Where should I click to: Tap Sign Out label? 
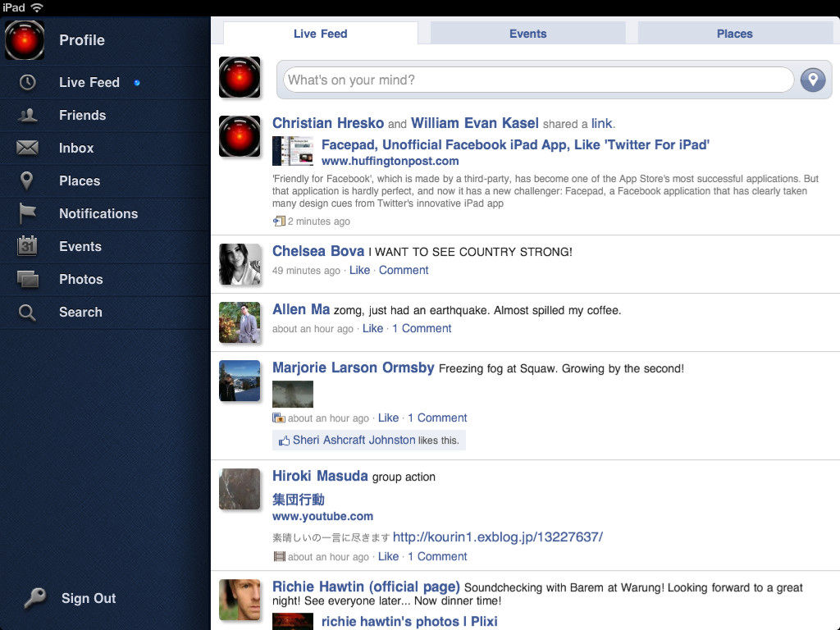(x=89, y=598)
